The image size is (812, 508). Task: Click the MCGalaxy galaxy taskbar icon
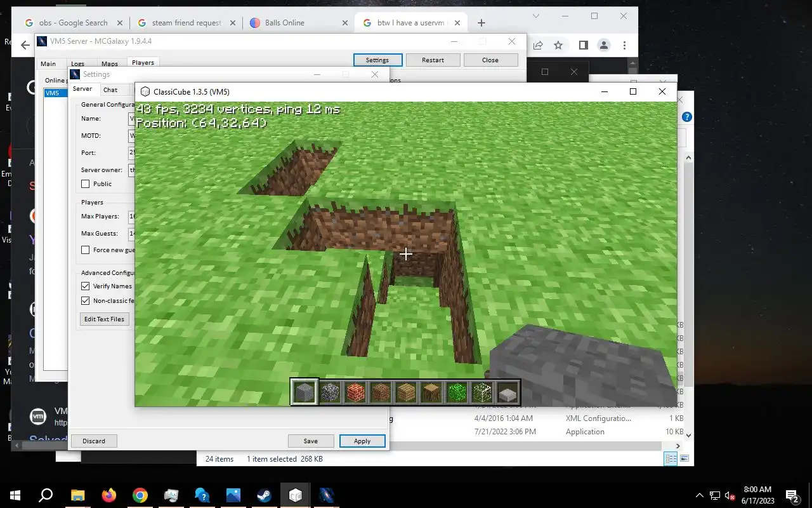click(x=326, y=495)
